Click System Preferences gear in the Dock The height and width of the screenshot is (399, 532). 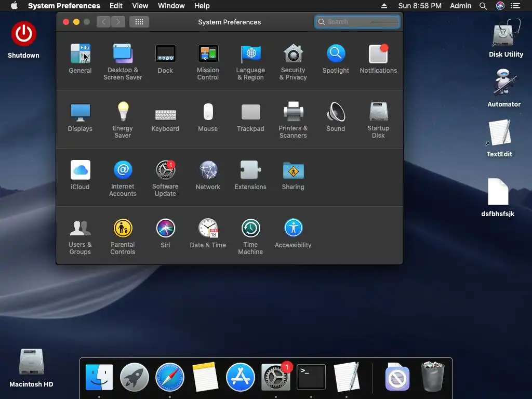point(276,376)
